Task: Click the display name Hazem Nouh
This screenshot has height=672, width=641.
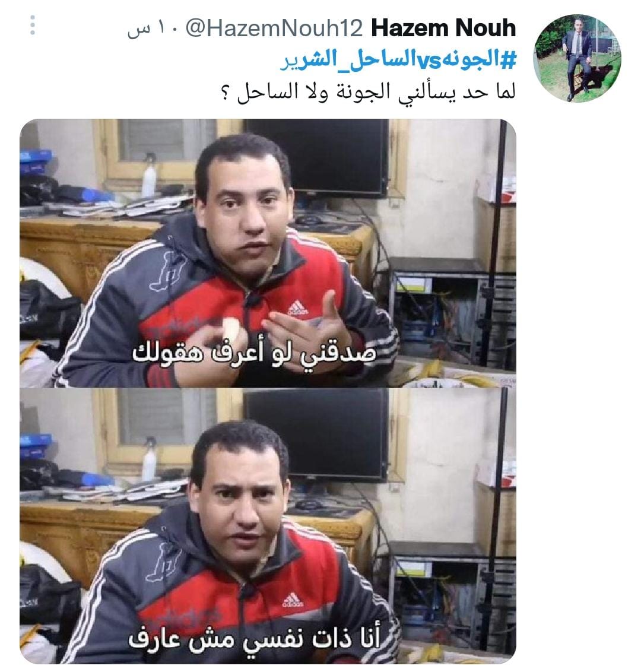Action: [x=443, y=28]
